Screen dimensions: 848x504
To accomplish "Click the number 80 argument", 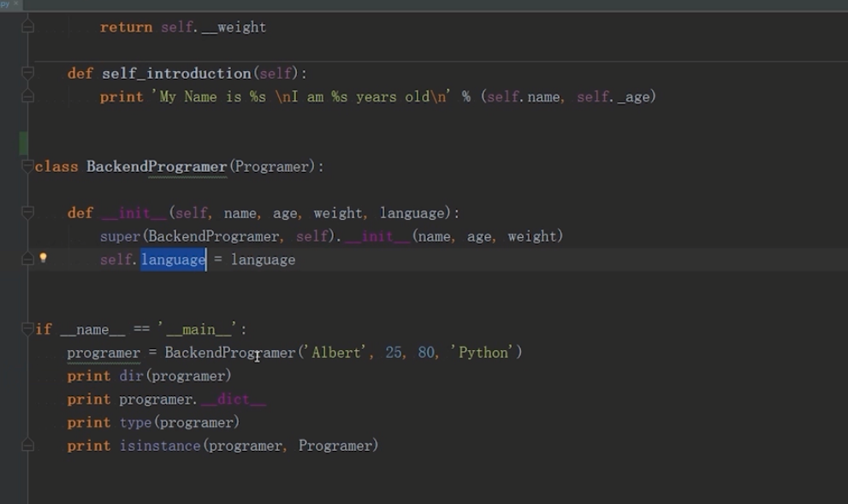I will (x=425, y=353).
